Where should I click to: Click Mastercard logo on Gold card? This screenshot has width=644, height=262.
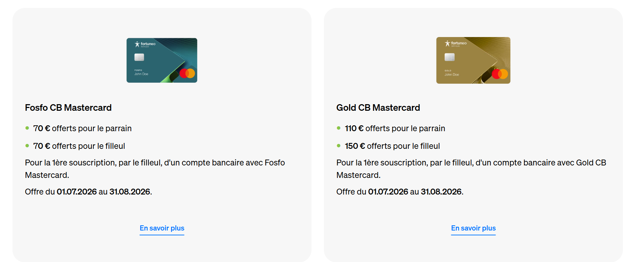point(500,74)
